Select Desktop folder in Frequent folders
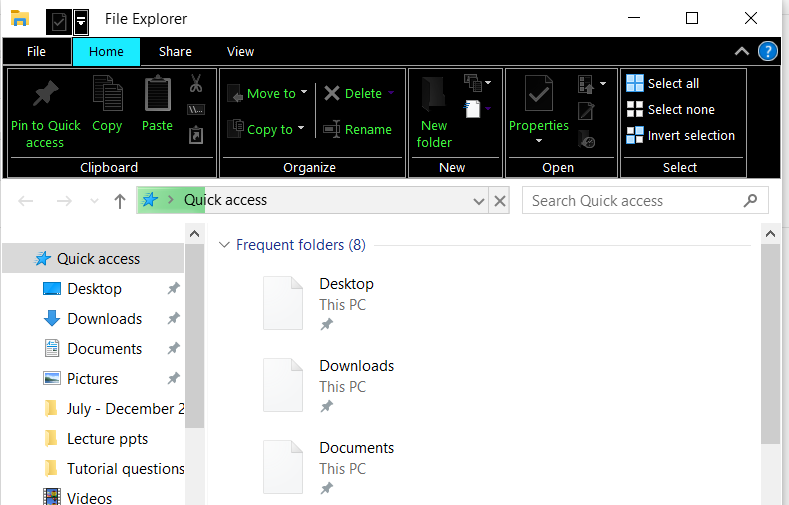The width and height of the screenshot is (789, 505). [x=319, y=303]
